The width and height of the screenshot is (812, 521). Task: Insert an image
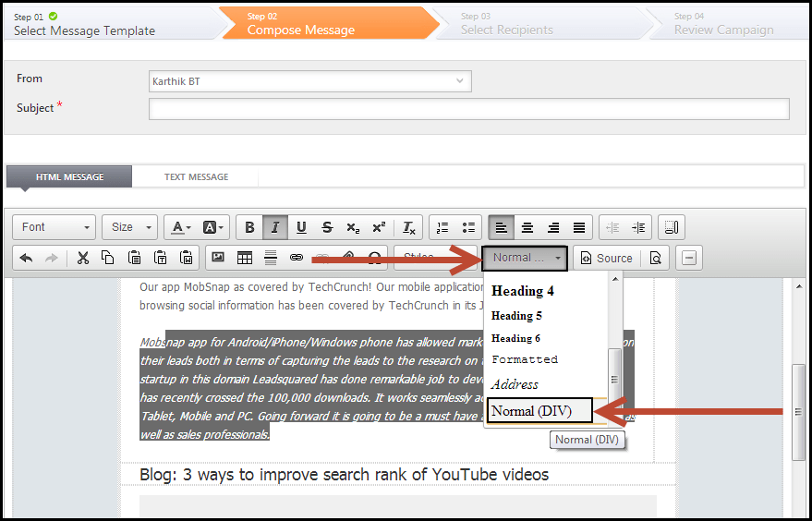[218, 258]
